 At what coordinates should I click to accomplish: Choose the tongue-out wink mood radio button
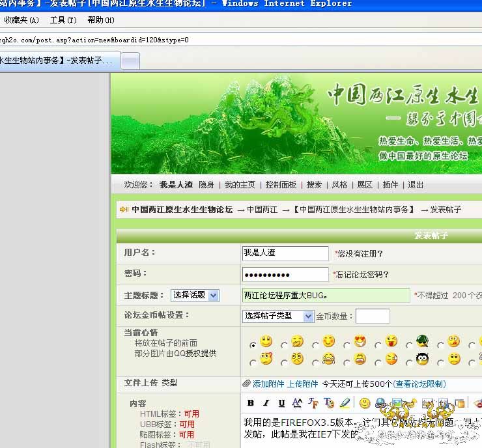(378, 344)
